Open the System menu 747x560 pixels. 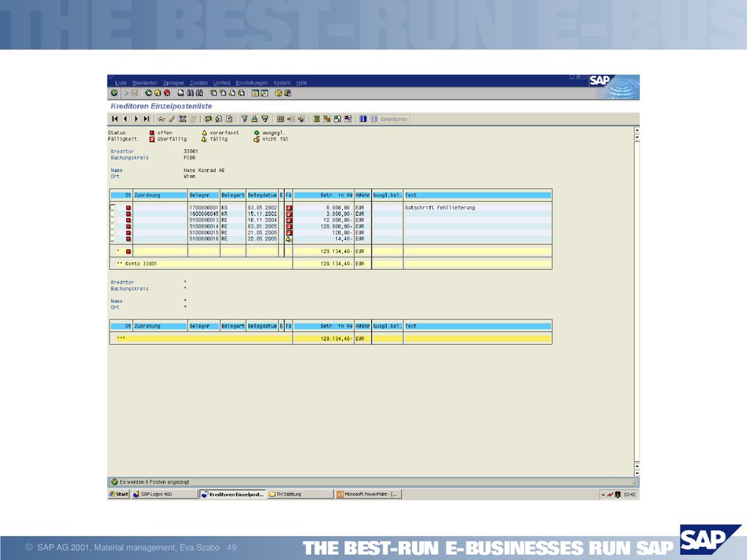(x=282, y=83)
